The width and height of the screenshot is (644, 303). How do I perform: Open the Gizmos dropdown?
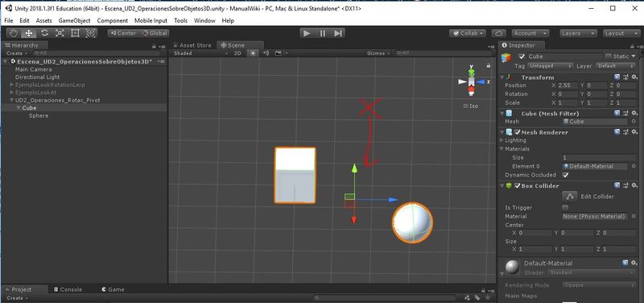(x=378, y=53)
